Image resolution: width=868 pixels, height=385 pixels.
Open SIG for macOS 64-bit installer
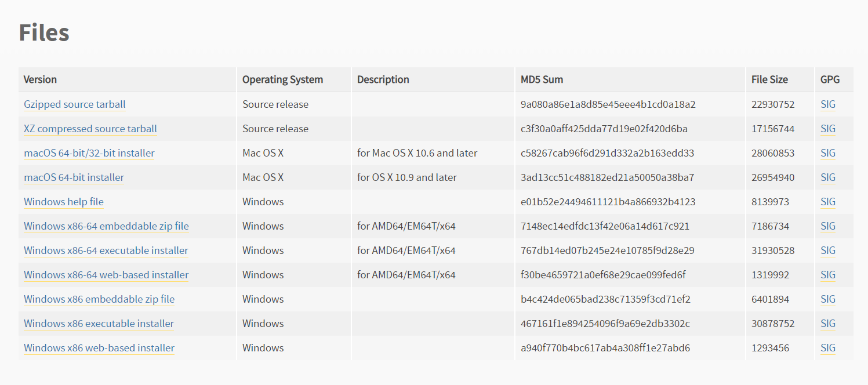[x=828, y=177]
